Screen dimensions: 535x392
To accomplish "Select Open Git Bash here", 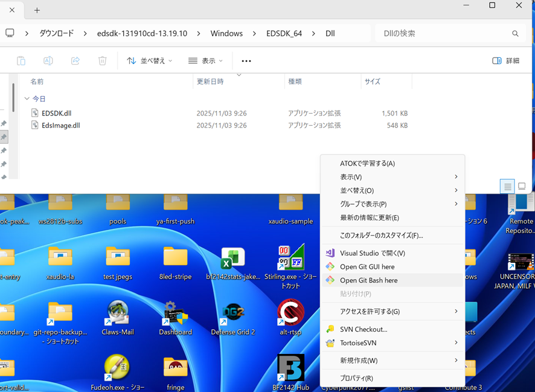I will coord(368,280).
